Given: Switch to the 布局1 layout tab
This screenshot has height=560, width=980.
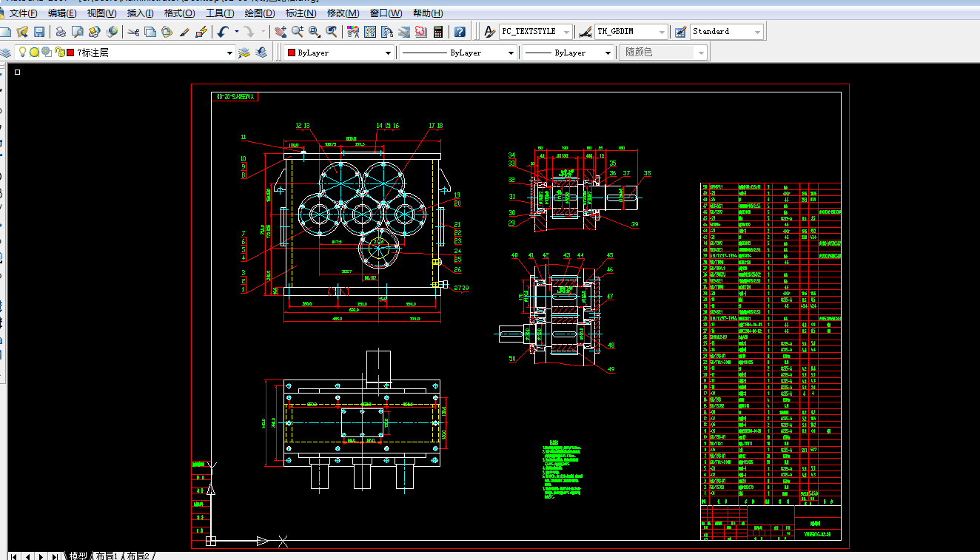Looking at the screenshot, I should (107, 556).
